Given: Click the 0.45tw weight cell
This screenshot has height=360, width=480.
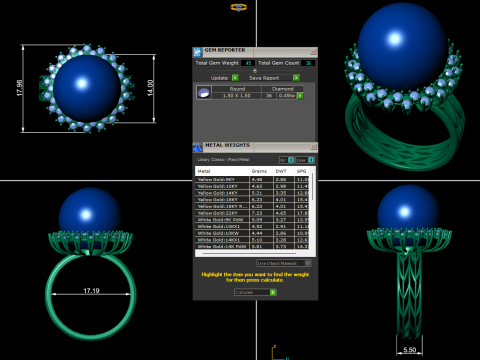Looking at the screenshot, I should point(287,96).
